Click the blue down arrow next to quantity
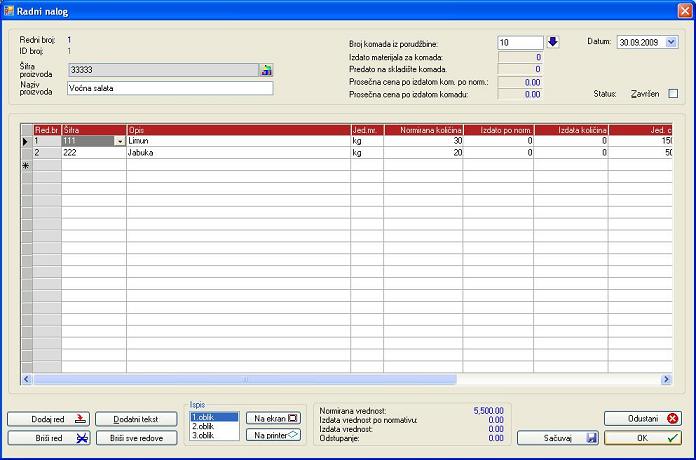The height and width of the screenshot is (460, 696). pos(553,42)
